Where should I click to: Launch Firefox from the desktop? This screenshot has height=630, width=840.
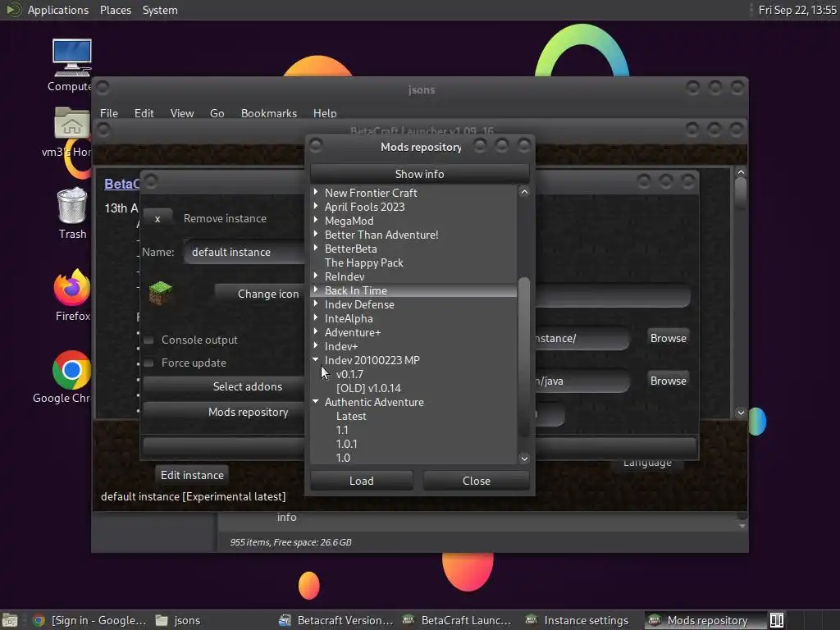pos(72,287)
